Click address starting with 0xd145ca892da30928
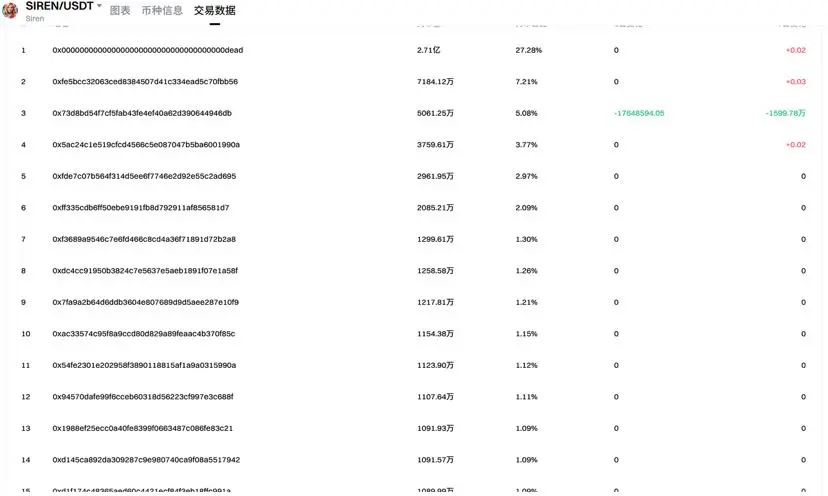Viewport: 828px width, 496px height. (146, 460)
